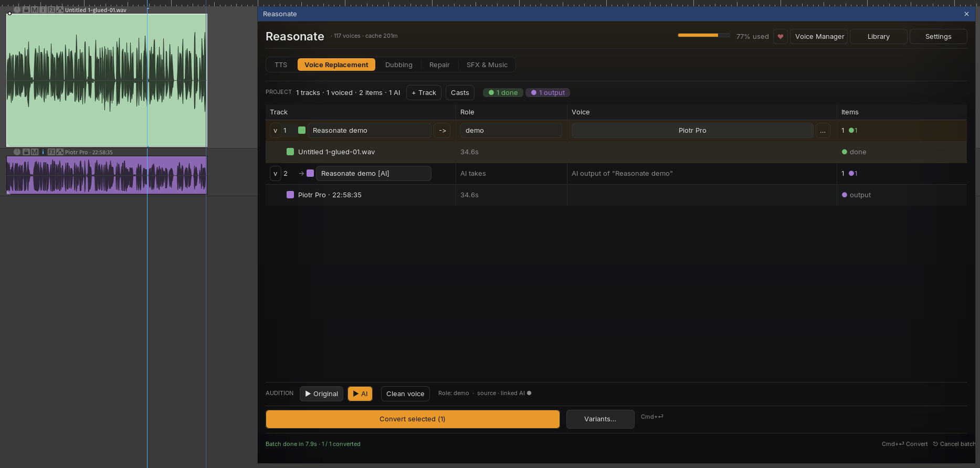Click the Voice column header

tap(581, 112)
